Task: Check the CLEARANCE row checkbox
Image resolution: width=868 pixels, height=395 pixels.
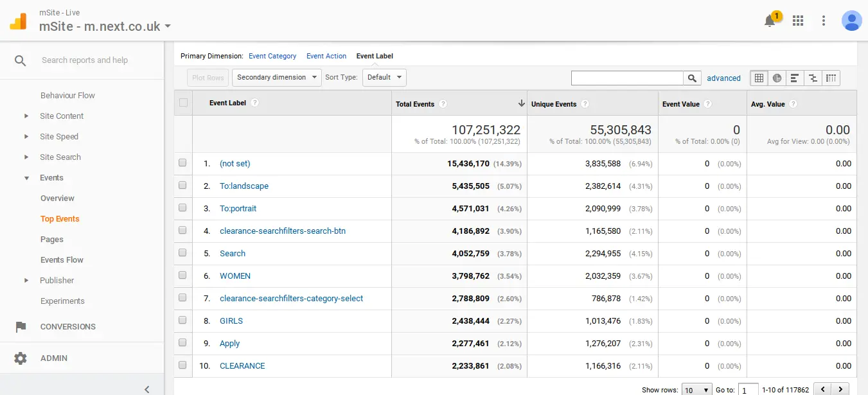Action: [182, 365]
